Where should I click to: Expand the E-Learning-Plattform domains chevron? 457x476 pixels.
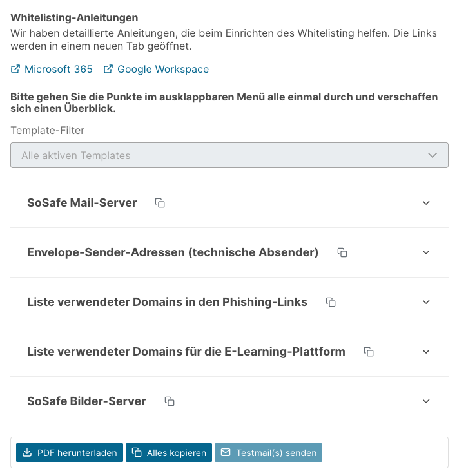tap(425, 352)
